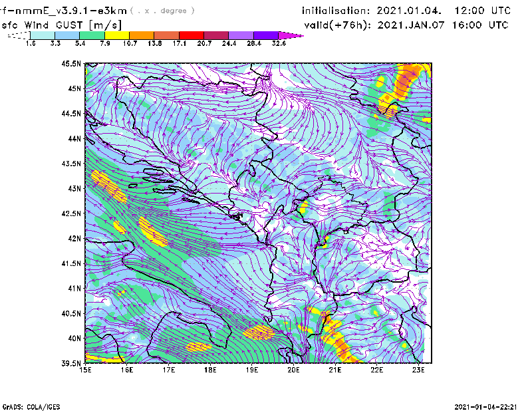Click the '12:00 UTC' initialisation time

[x=483, y=11]
